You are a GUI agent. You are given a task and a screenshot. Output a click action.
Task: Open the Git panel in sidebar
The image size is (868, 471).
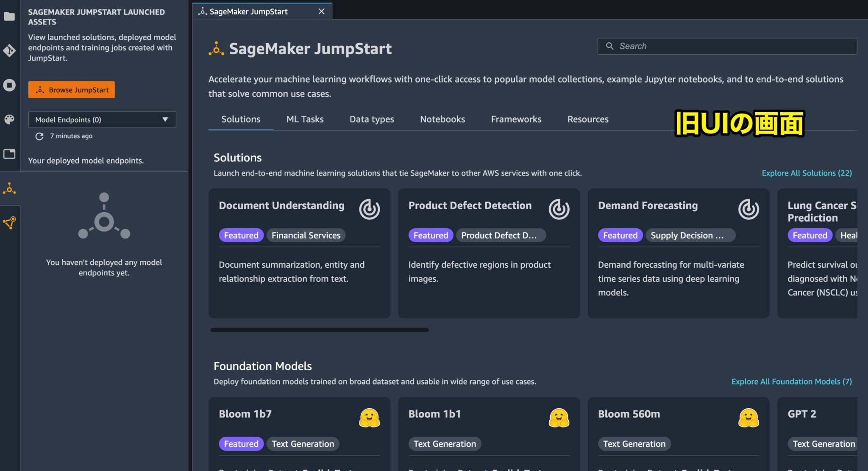[x=9, y=50]
